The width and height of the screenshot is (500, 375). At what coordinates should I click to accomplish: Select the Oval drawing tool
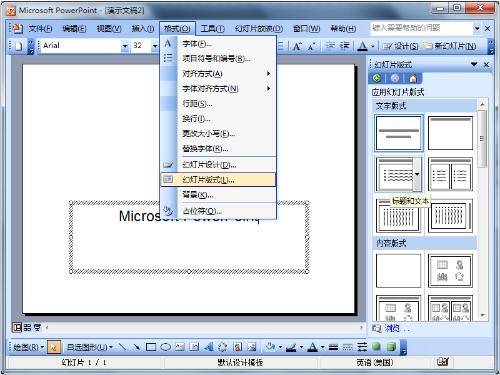click(165, 347)
